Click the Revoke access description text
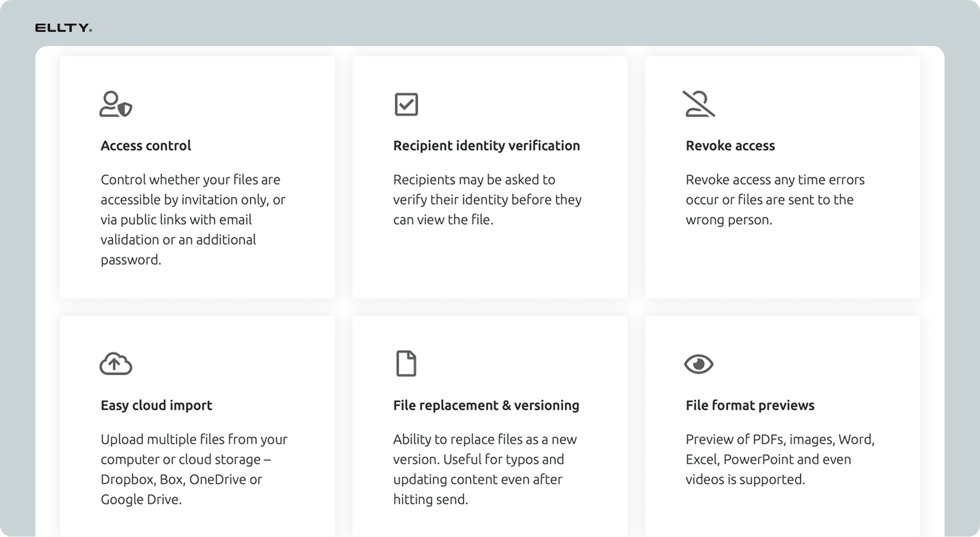The image size is (980, 537). tap(775, 200)
